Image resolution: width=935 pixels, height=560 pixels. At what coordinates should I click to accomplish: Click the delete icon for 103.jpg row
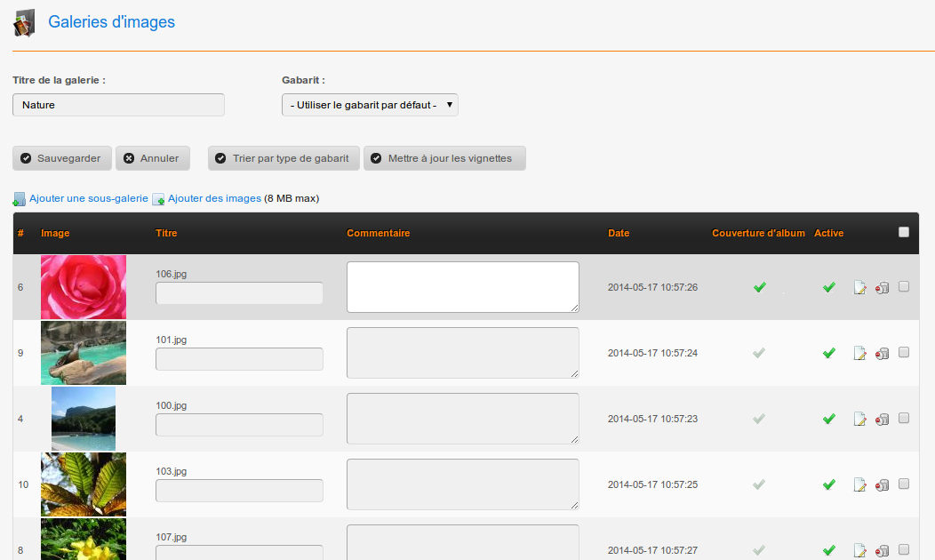tap(882, 485)
